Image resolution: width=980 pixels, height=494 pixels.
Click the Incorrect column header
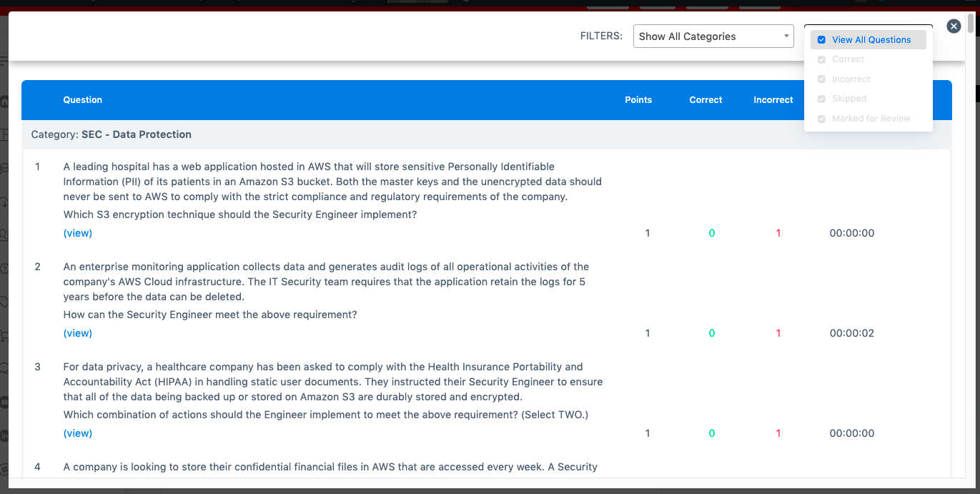pyautogui.click(x=773, y=100)
